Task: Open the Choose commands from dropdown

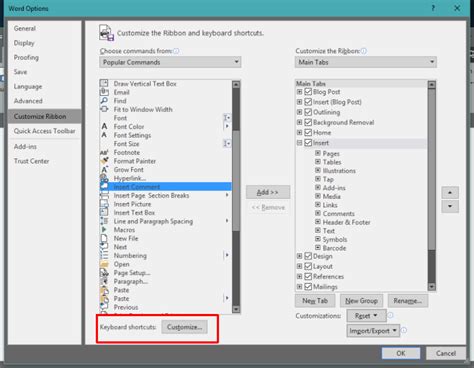Action: (x=170, y=62)
